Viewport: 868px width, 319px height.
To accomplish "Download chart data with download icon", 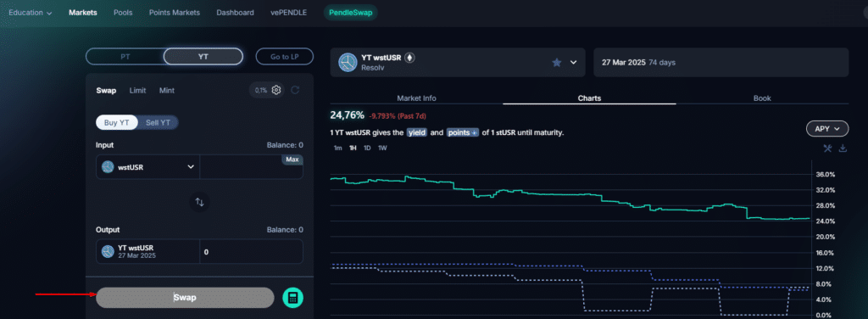I will tap(843, 148).
